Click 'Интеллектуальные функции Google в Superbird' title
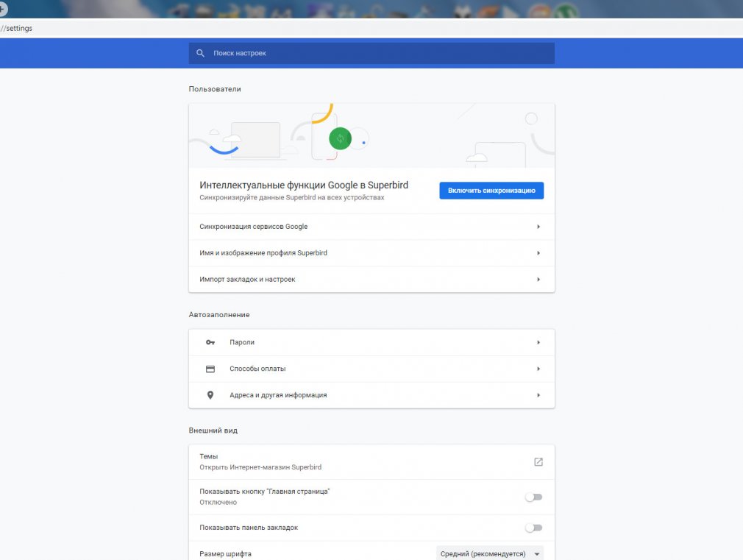 pyautogui.click(x=304, y=185)
